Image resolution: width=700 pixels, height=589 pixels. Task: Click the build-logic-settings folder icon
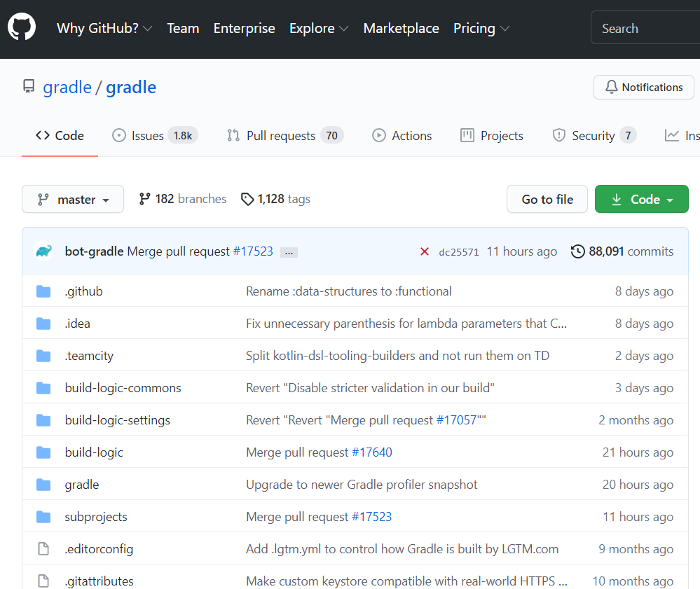tap(43, 420)
